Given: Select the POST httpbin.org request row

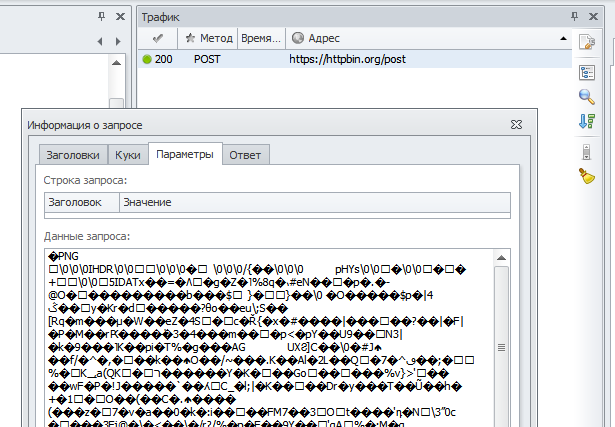Looking at the screenshot, I should click(355, 59).
